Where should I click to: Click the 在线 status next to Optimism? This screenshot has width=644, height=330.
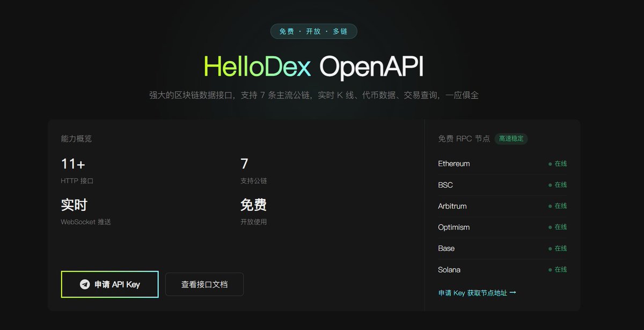click(558, 227)
